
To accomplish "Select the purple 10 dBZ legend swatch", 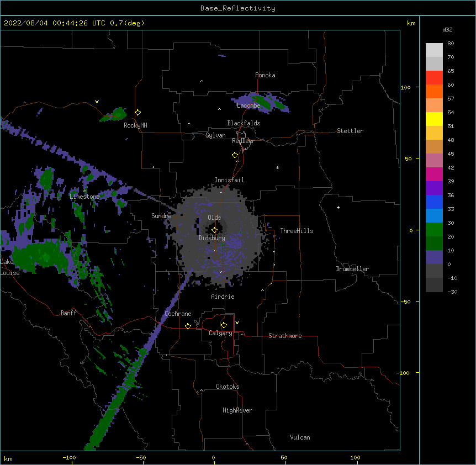I will [x=434, y=257].
